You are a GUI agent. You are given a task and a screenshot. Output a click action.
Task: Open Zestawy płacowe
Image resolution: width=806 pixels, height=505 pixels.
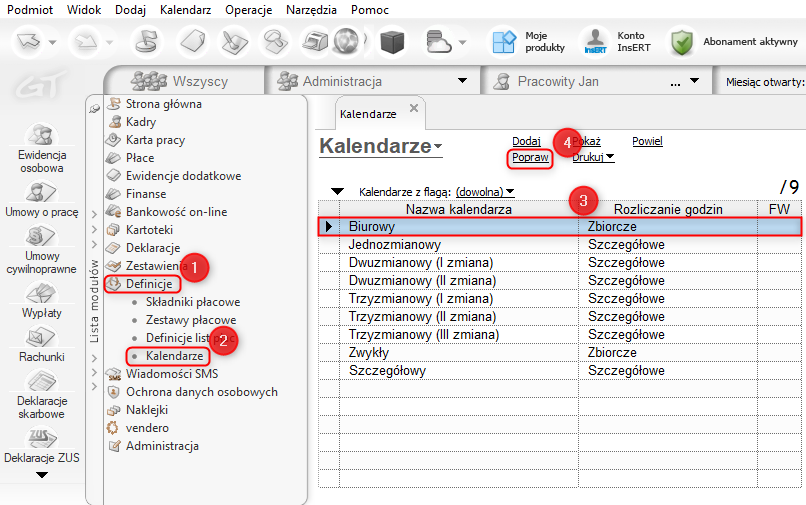click(191, 320)
